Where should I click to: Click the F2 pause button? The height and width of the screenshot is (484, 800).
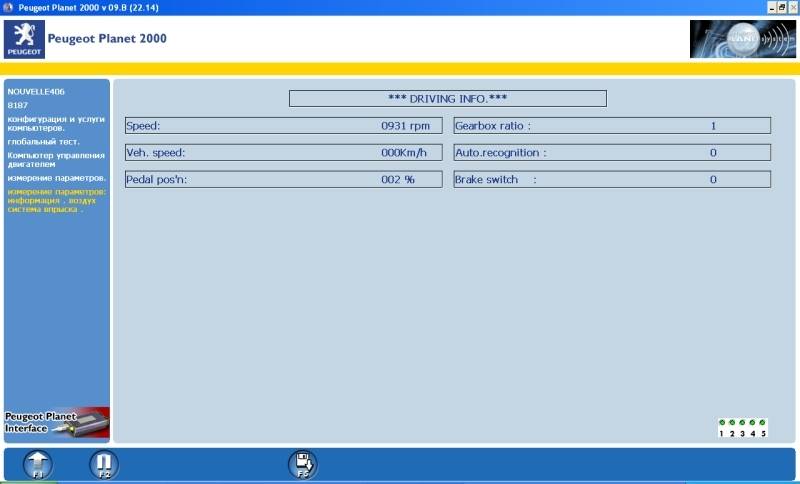tap(103, 463)
